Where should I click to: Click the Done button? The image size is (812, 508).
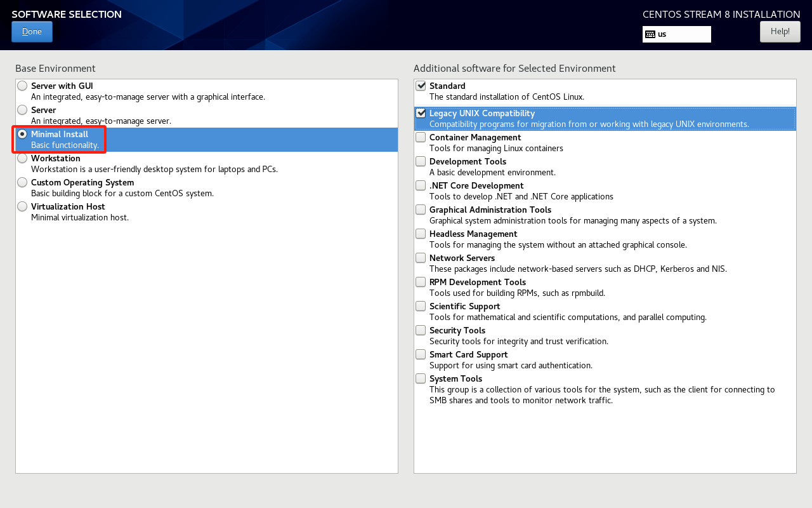(x=32, y=32)
